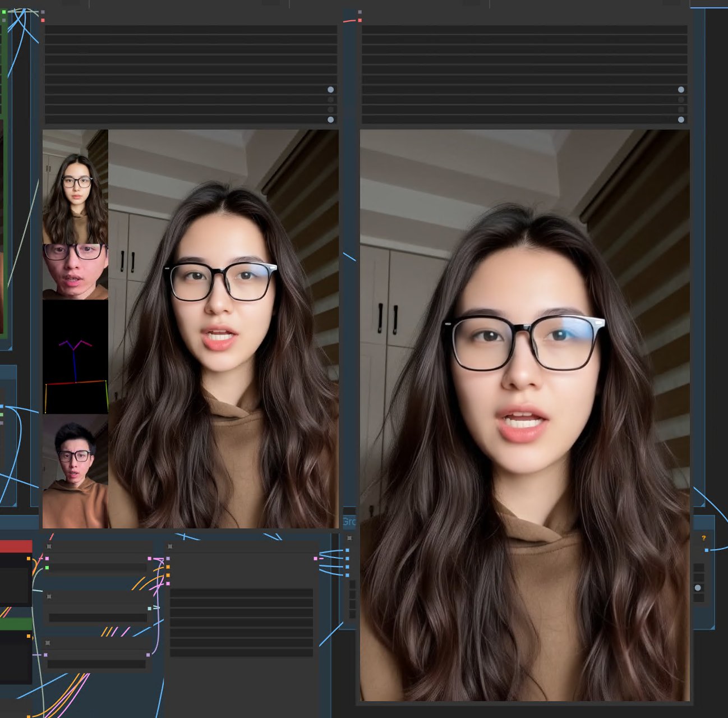Click the first widget field of the large bottom node
Image resolution: width=728 pixels, height=718 pixels.
point(241,593)
